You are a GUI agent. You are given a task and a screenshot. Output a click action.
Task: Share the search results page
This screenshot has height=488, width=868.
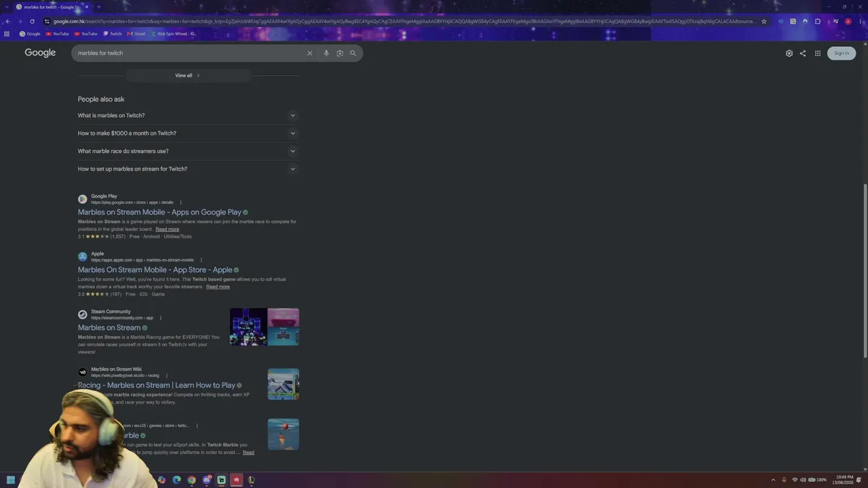(803, 53)
